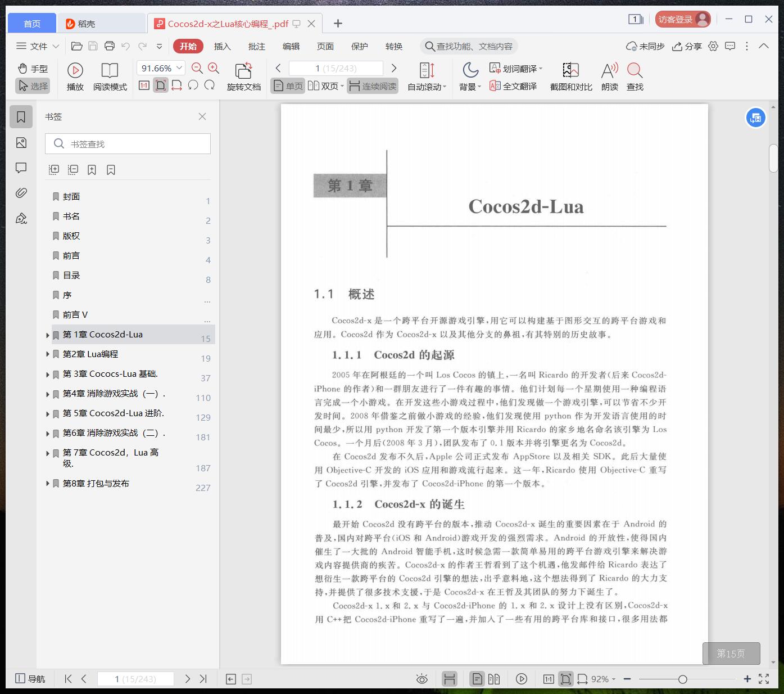
Task: Switch to single page view (单页)
Action: 288,86
